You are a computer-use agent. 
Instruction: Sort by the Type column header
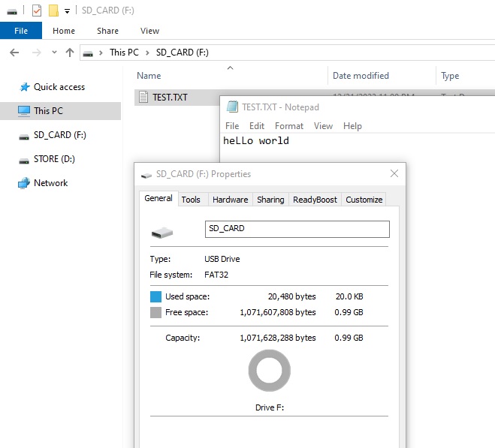(450, 76)
